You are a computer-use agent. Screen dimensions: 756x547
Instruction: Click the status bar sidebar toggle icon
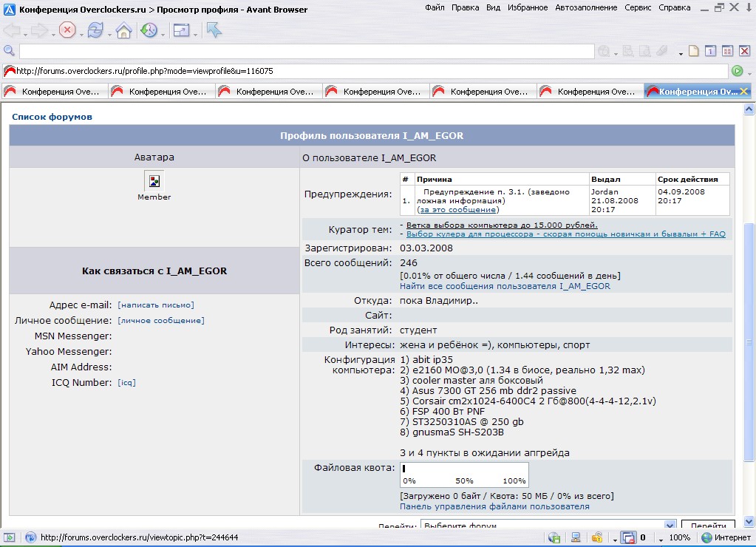click(x=9, y=537)
